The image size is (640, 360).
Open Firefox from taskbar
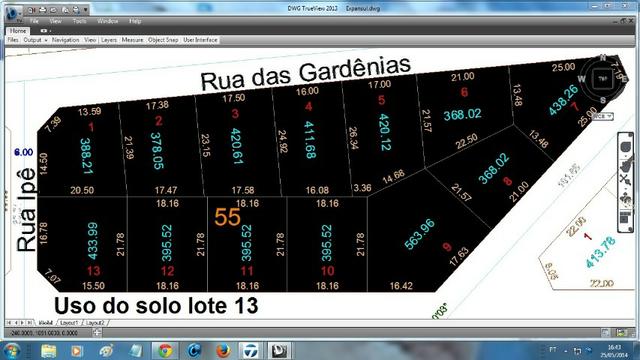223,351
